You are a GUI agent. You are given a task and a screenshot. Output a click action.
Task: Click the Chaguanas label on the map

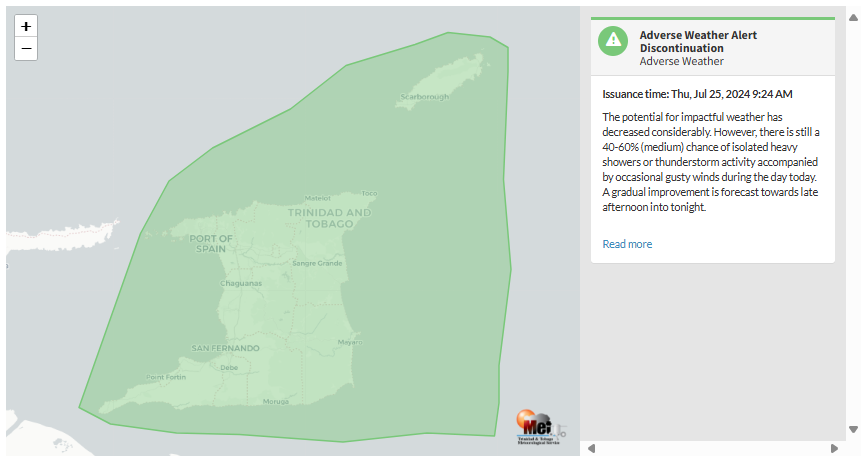pyautogui.click(x=241, y=283)
